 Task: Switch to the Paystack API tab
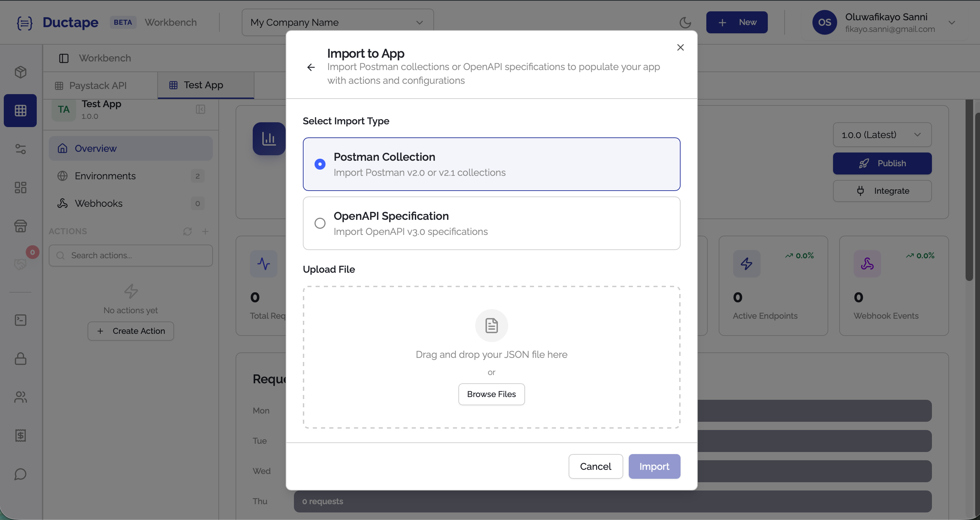[98, 85]
